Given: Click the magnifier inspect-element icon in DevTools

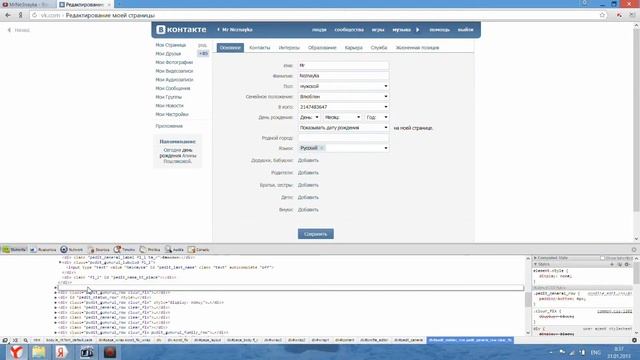Looking at the screenshot, I should click(x=25, y=340).
